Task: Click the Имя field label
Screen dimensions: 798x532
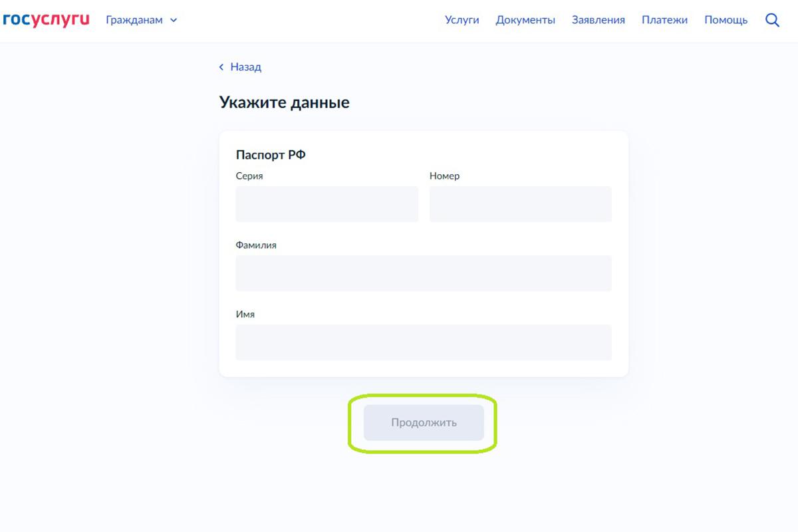Action: pos(245,315)
